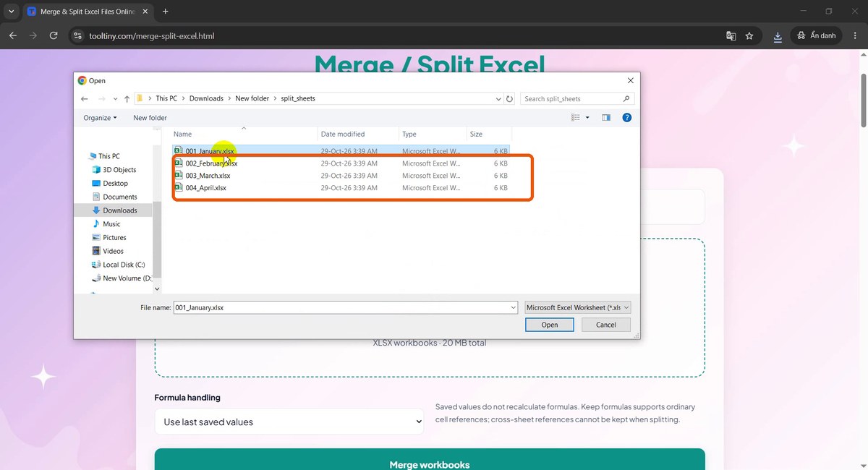This screenshot has width=868, height=470.
Task: Sort by the Name column header
Action: 244,134
